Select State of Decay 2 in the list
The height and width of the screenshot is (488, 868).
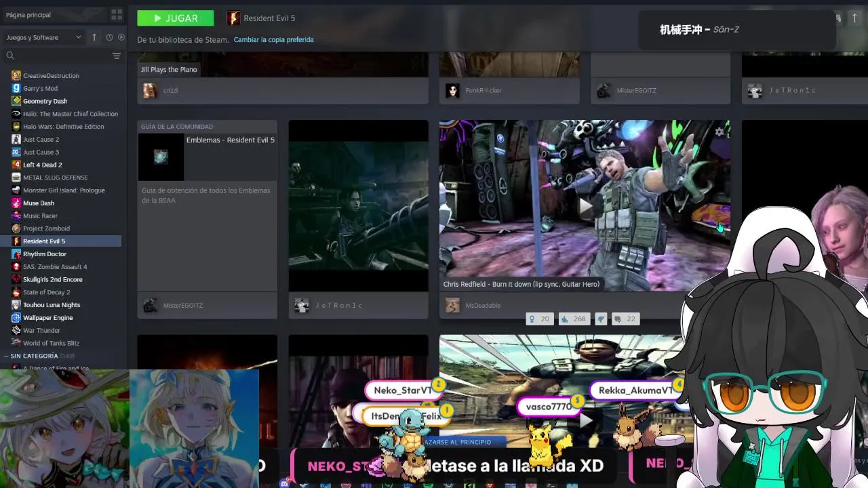pyautogui.click(x=46, y=292)
